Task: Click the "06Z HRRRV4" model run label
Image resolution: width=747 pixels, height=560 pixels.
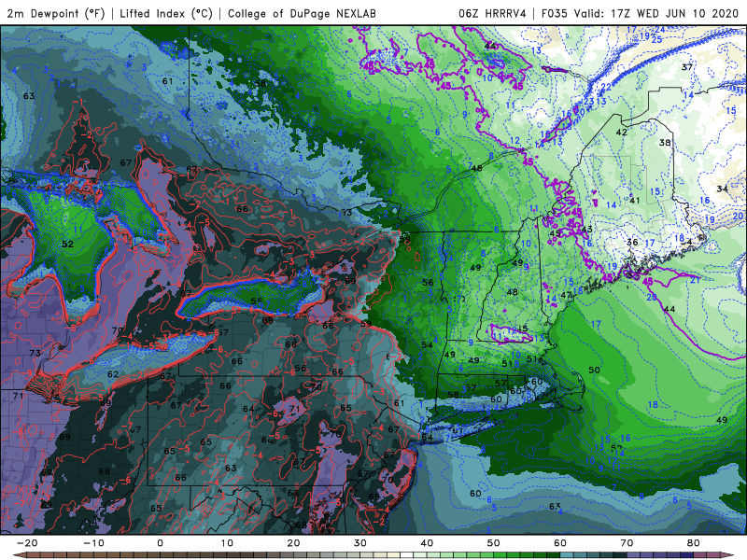Action: coord(492,13)
